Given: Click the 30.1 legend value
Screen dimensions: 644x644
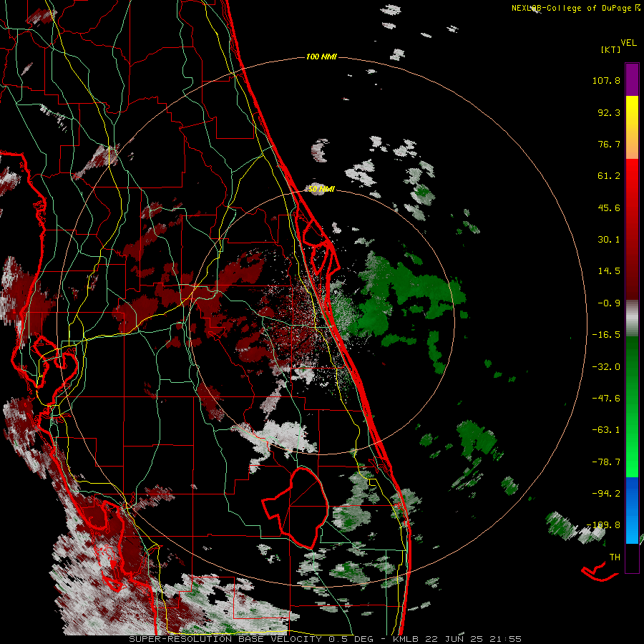Looking at the screenshot, I should pyautogui.click(x=609, y=240).
